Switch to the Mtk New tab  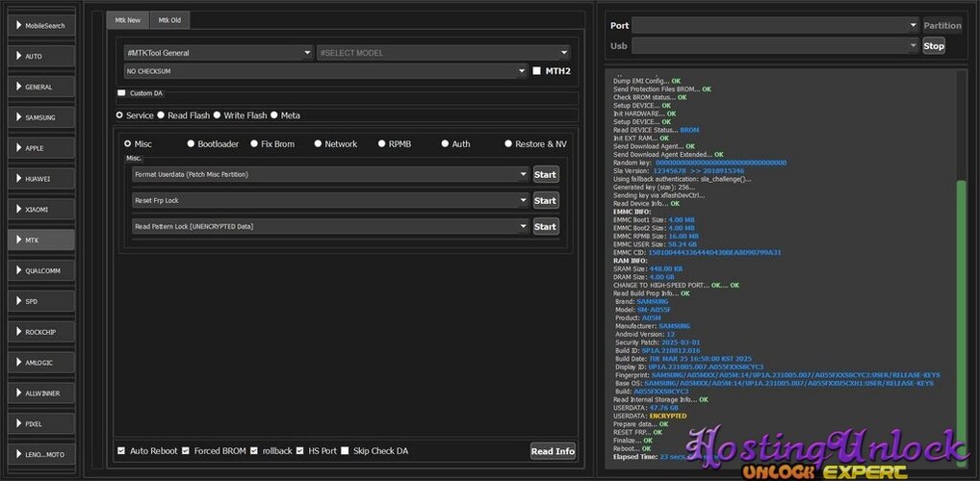click(127, 20)
